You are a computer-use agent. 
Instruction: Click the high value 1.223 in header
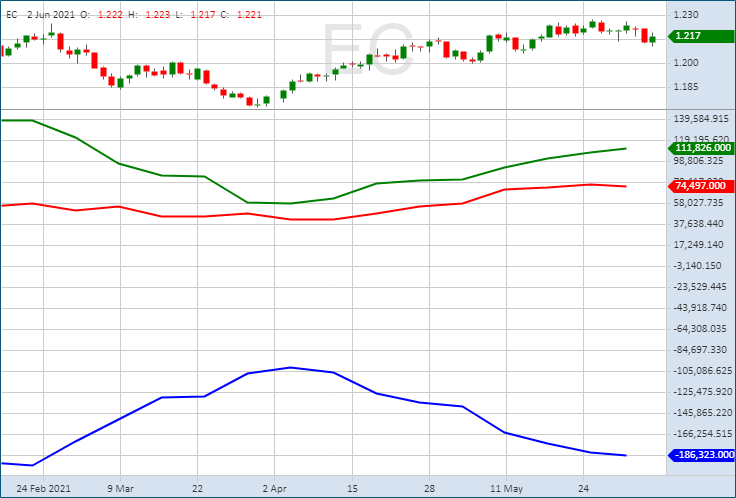coord(158,15)
